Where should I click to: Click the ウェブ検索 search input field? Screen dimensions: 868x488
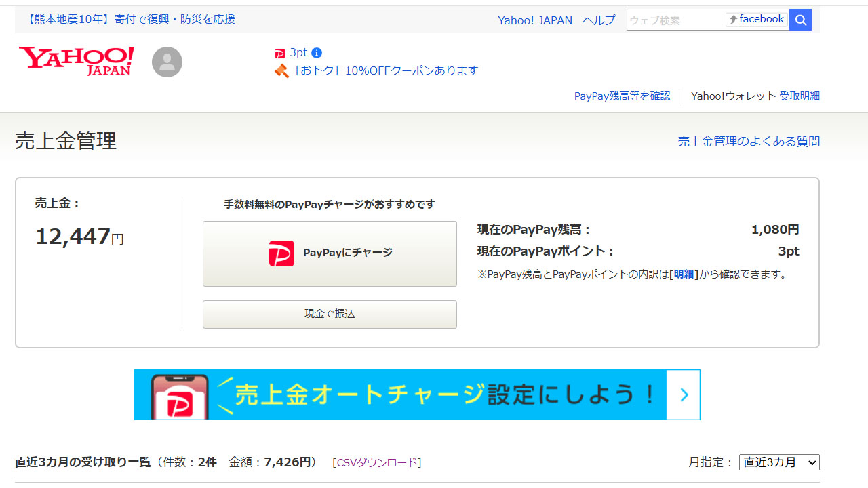675,20
